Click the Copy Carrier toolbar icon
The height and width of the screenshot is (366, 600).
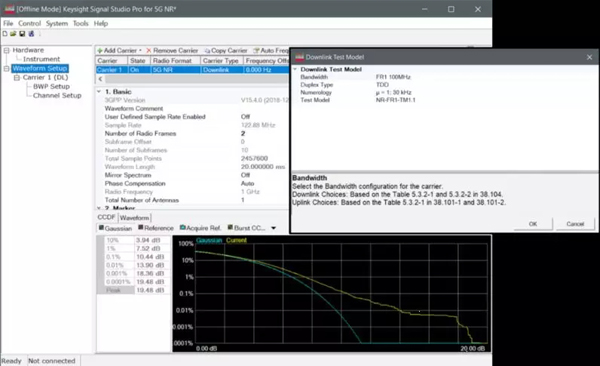click(x=207, y=51)
